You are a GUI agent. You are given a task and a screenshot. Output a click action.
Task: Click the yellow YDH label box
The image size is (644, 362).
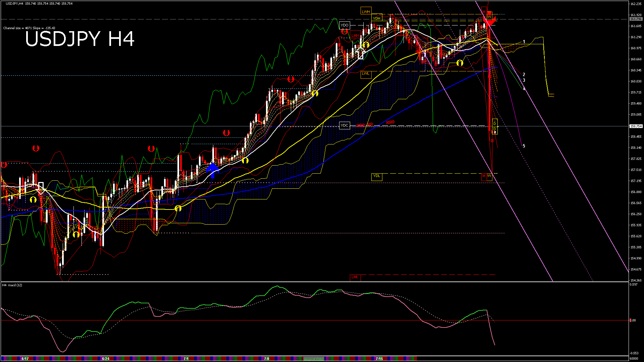tap(377, 18)
